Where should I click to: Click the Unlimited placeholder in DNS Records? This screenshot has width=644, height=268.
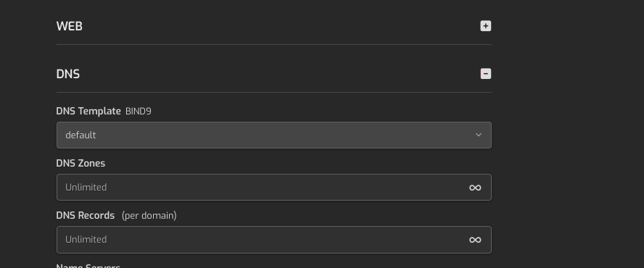pos(86,239)
